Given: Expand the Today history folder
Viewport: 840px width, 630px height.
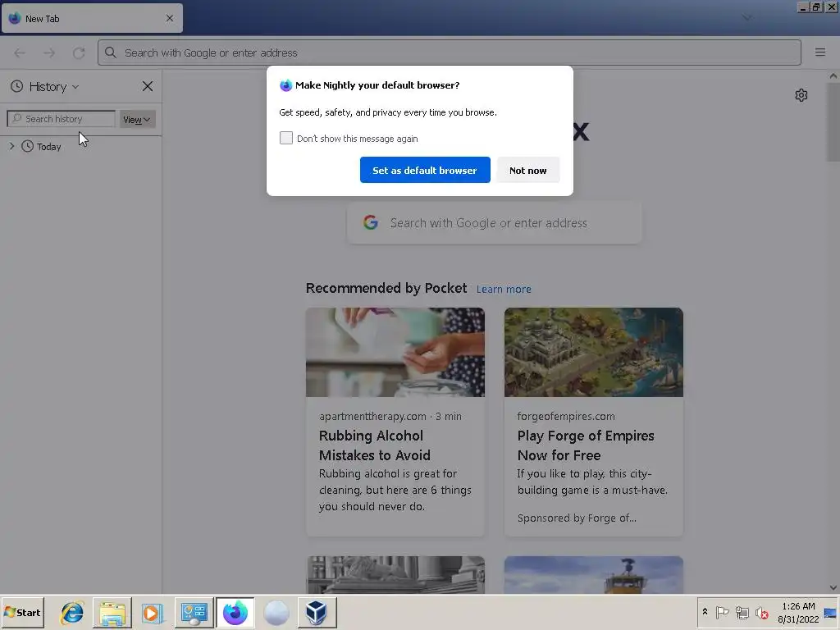Looking at the screenshot, I should [11, 146].
